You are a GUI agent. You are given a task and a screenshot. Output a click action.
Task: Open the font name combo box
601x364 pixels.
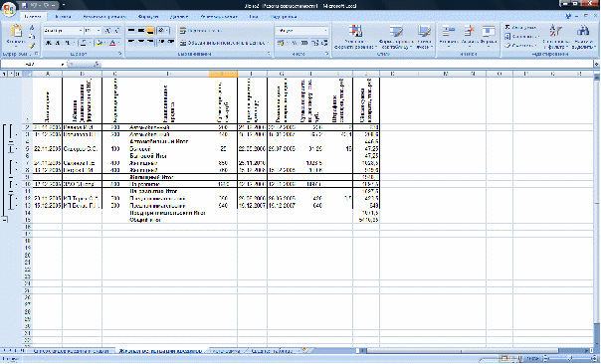coord(63,31)
